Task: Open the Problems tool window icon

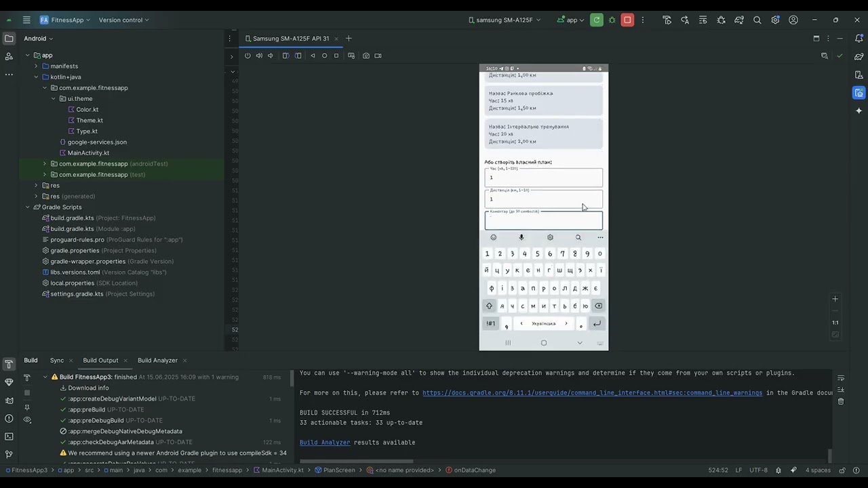Action: click(x=9, y=418)
